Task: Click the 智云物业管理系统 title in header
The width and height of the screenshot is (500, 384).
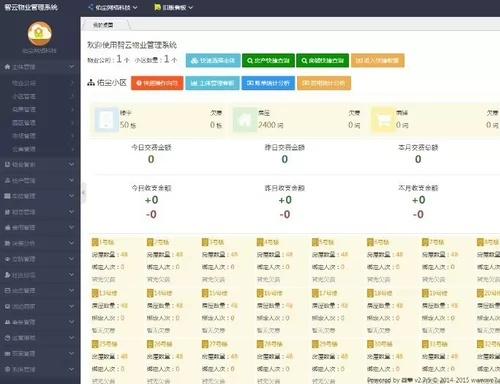Action: (x=31, y=7)
